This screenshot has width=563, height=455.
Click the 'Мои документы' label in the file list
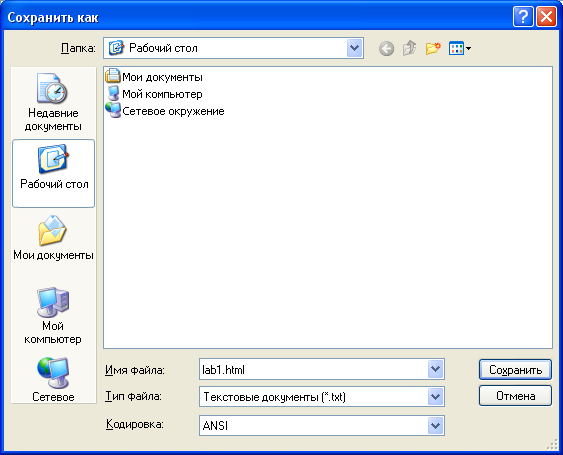(162, 77)
